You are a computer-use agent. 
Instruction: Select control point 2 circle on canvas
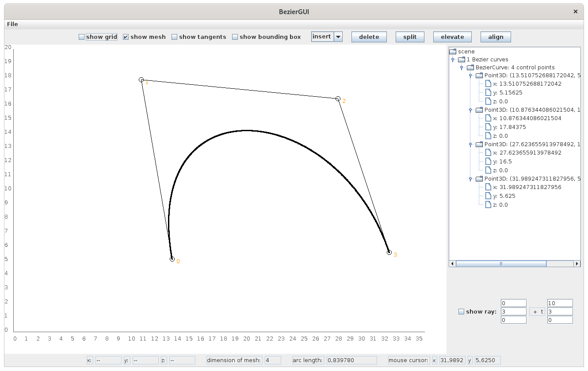338,98
